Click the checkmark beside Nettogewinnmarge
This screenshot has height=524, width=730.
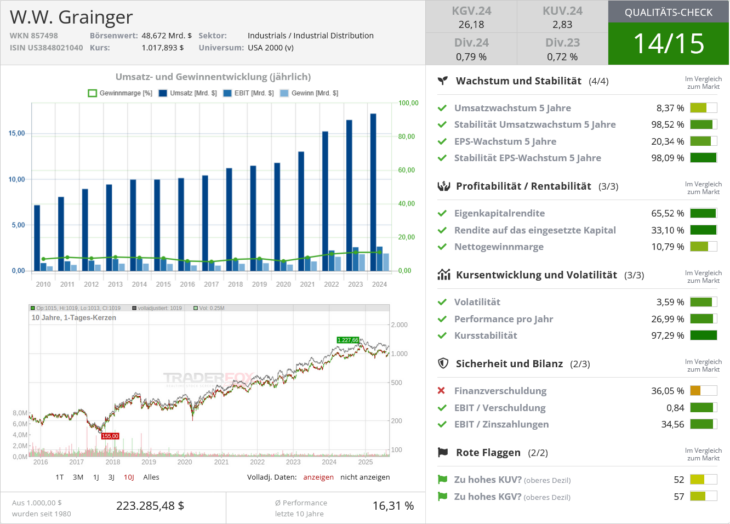[442, 247]
